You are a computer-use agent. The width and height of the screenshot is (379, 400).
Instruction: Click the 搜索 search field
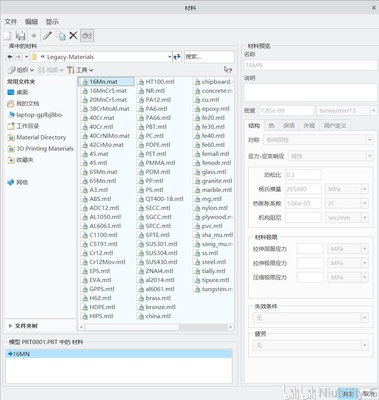209,57
